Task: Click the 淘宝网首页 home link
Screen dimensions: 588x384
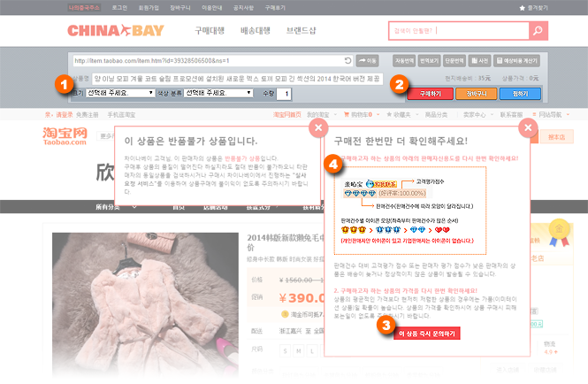Action: [x=286, y=114]
